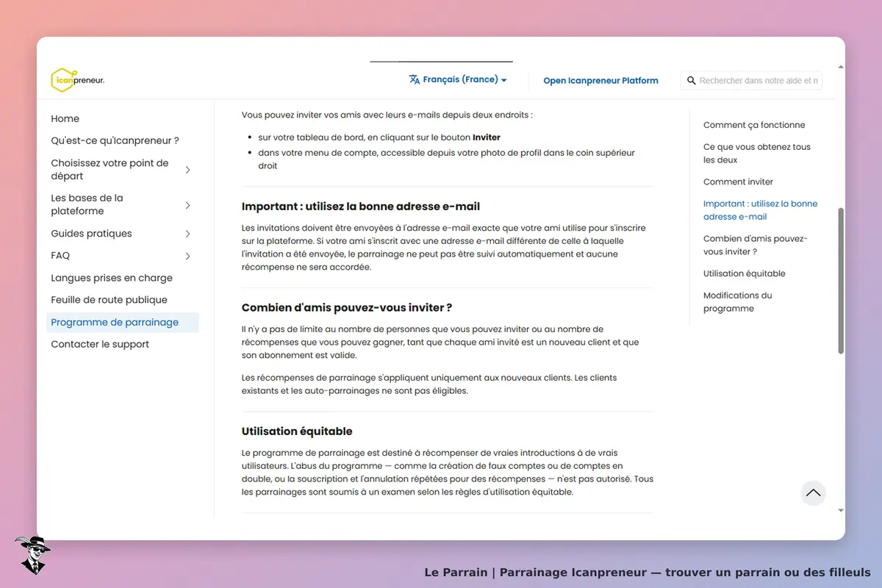Open 'Guides pratiques' in sidebar
This screenshot has height=588, width=882.
91,234
